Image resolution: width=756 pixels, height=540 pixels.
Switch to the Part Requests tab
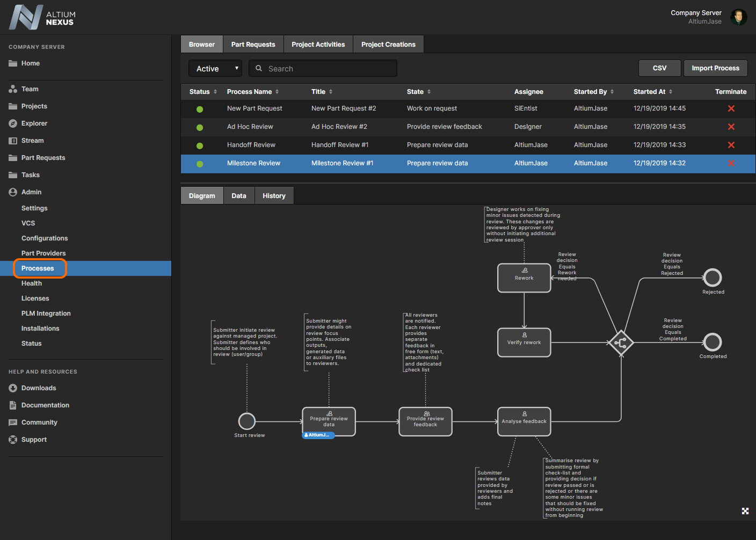(253, 45)
